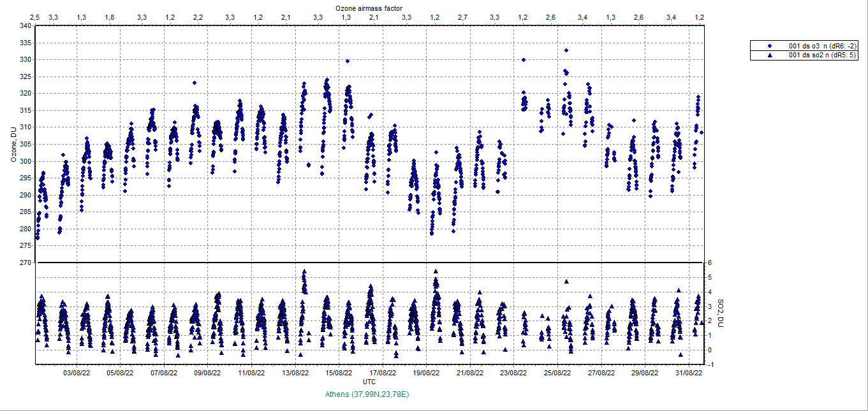Screen dimensions: 868x411
Task: Click the 'SO2, DU' right axis title
Action: pos(721,314)
